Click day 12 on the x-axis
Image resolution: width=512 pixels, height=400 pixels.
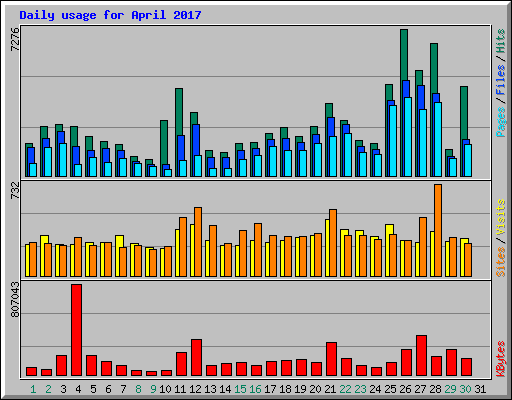click(195, 389)
